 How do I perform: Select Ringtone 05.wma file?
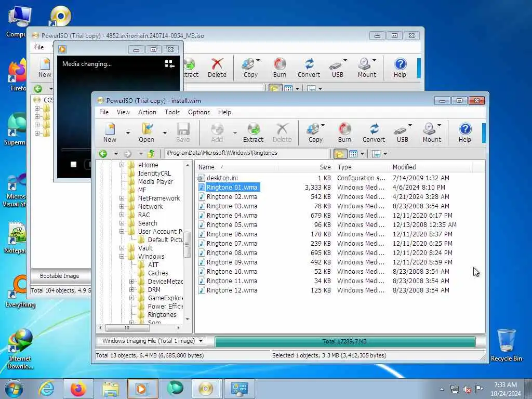click(x=232, y=225)
